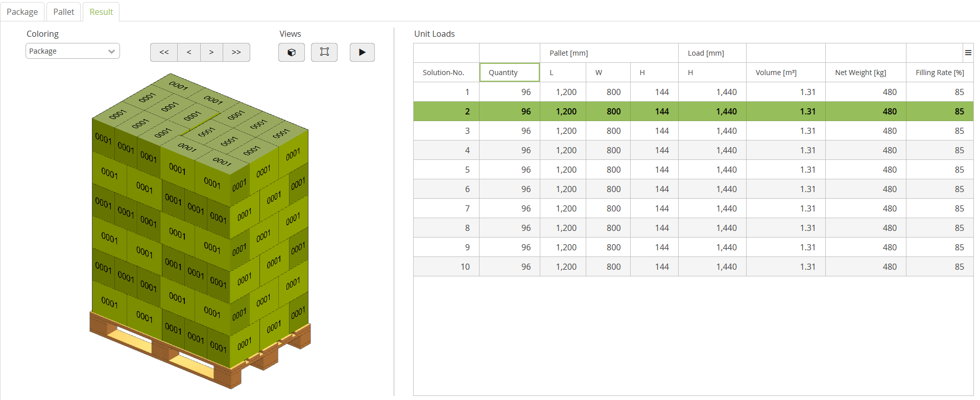Open the Coloring dropdown set to Package
The height and width of the screenshot is (400, 980).
[x=73, y=51]
